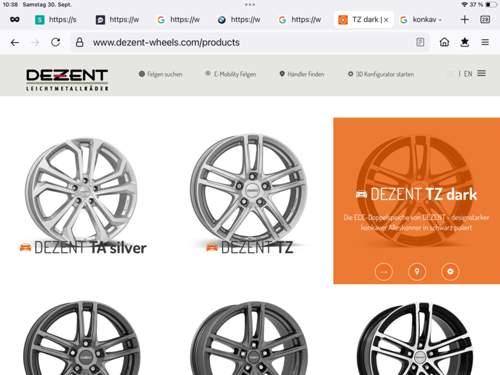
Task: Open Händler finden link
Action: 302,74
